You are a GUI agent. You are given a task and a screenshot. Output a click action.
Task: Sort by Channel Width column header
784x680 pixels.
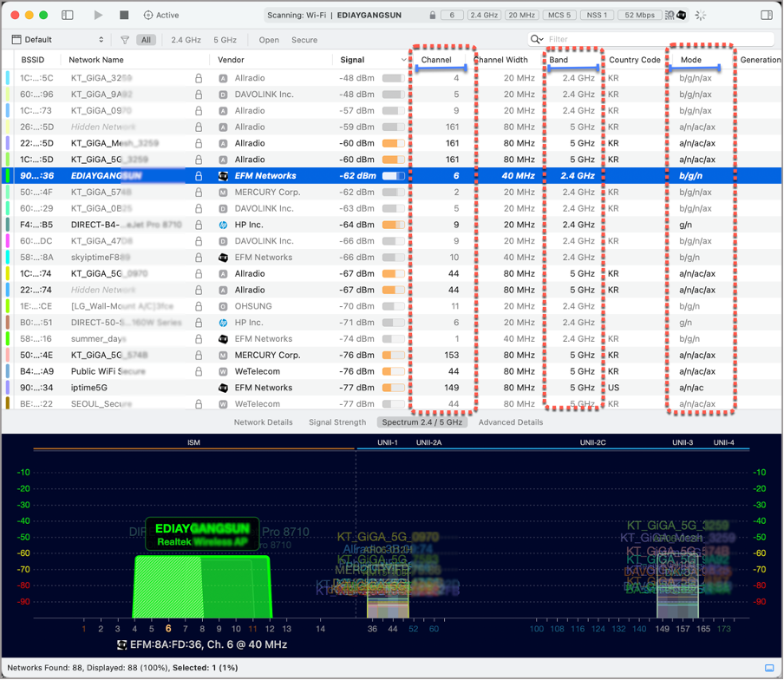point(500,60)
